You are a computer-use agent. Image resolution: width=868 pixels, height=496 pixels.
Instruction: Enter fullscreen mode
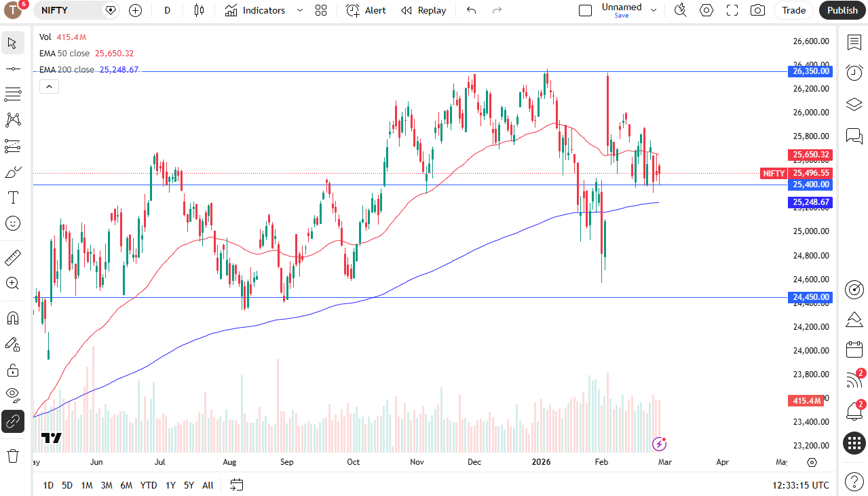pyautogui.click(x=732, y=10)
